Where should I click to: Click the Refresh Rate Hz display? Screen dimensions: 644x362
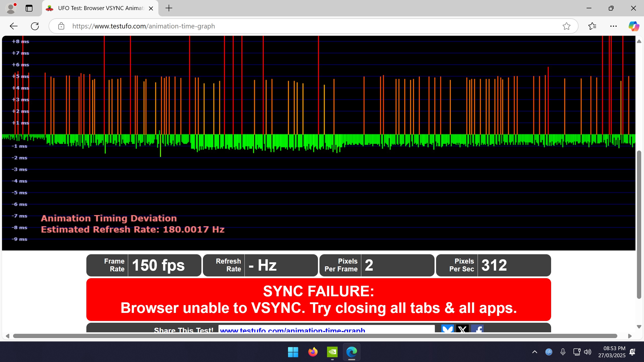tap(260, 265)
